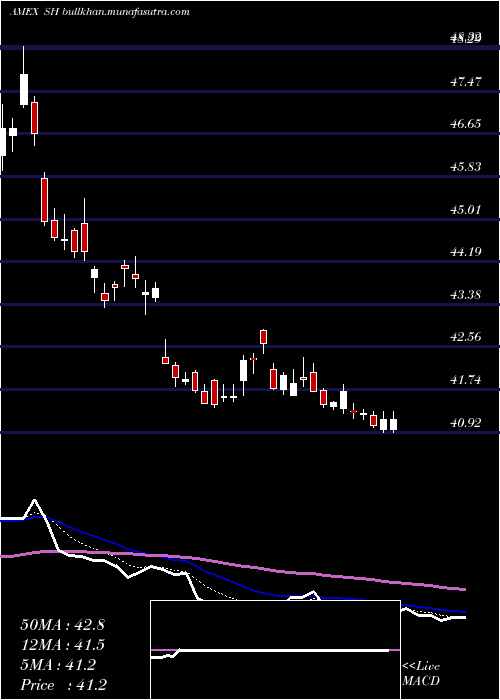
Task: Click the 42.56 price axis label
Action: tap(466, 337)
